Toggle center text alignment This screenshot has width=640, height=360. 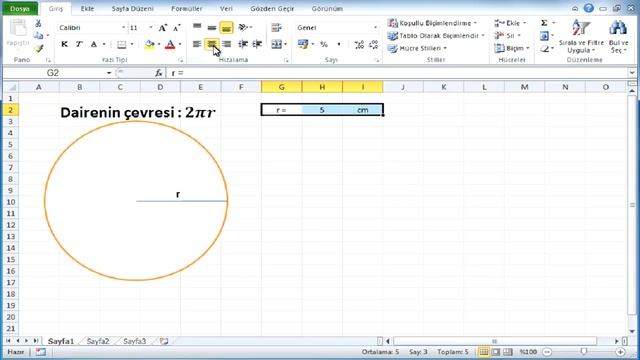(x=212, y=44)
